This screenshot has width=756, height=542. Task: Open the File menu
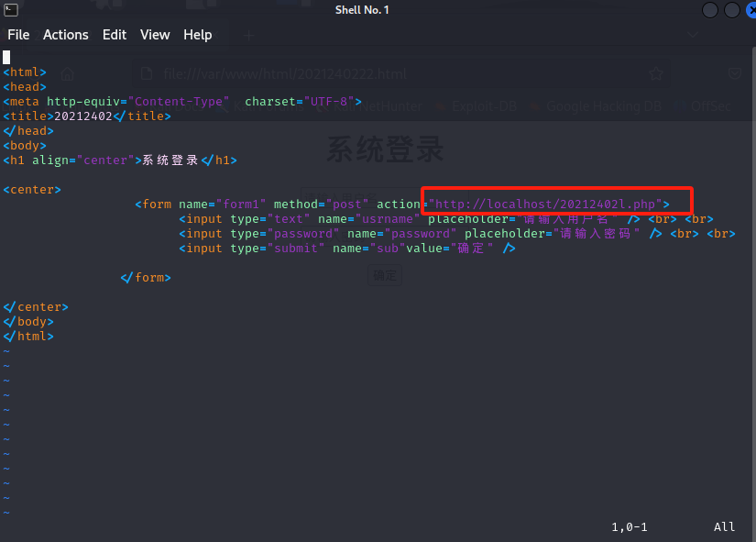coord(18,35)
